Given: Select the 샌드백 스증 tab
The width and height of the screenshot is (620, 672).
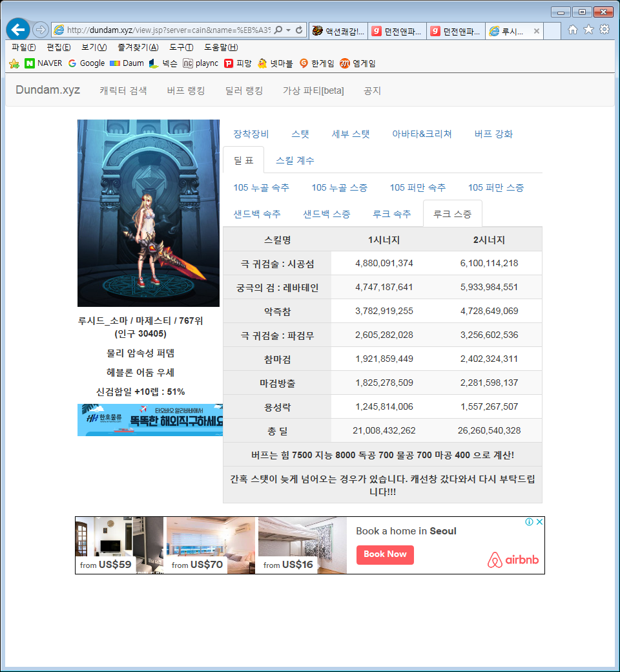Looking at the screenshot, I should 327,215.
